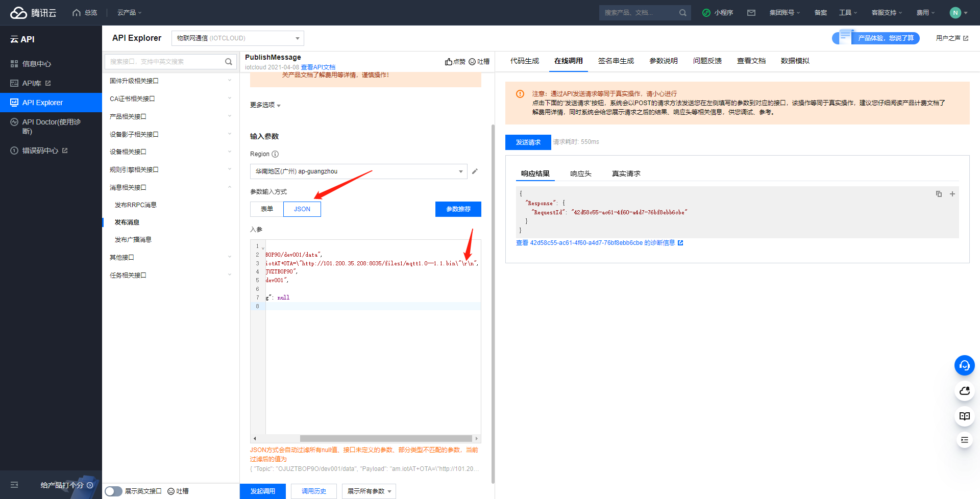Expand 更多选项
Image resolution: width=980 pixels, height=499 pixels.
265,105
